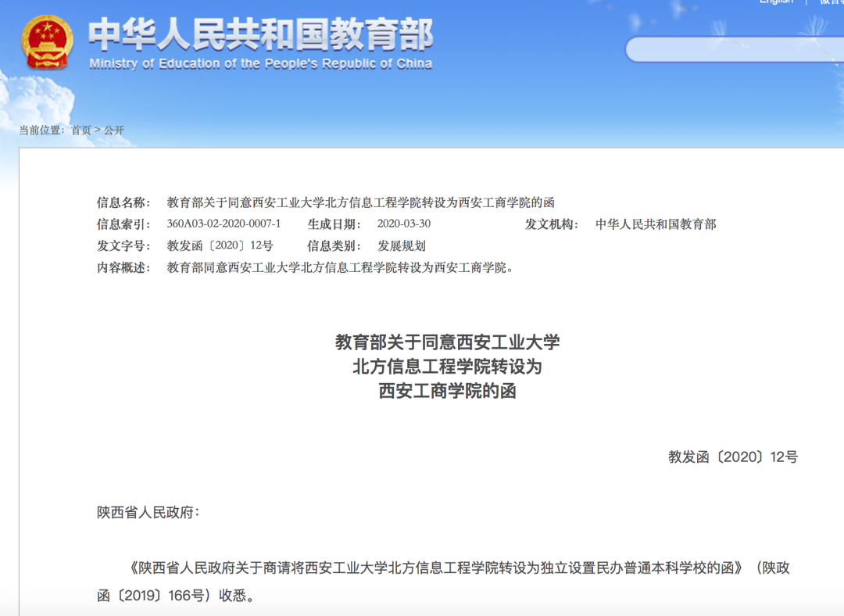
Task: Click in the header search field
Action: (734, 49)
